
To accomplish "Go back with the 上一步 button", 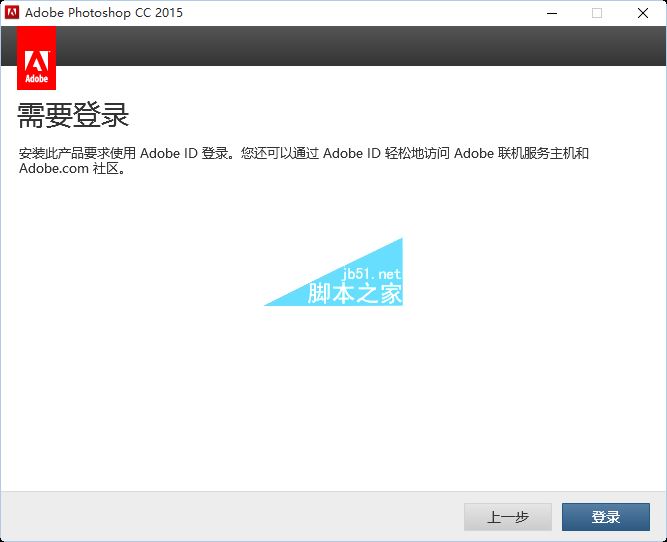I will click(x=507, y=517).
